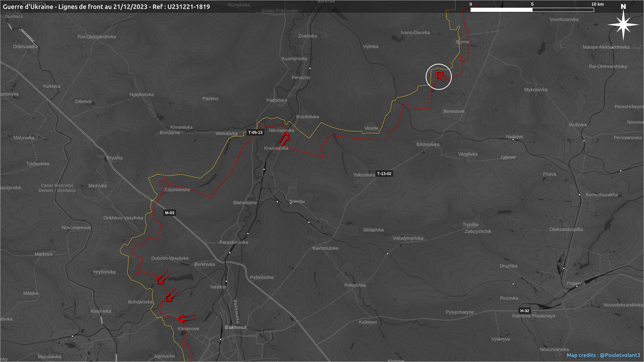Click the Striapivka label
Screen dimensions: 644x362
point(373,230)
